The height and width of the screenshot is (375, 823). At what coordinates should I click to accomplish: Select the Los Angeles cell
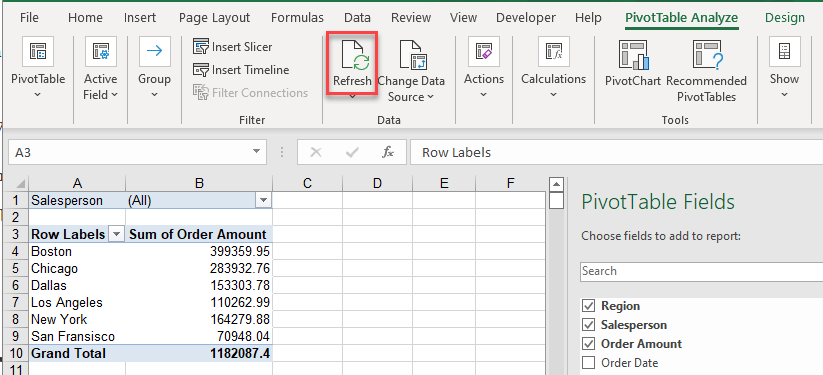(77, 303)
